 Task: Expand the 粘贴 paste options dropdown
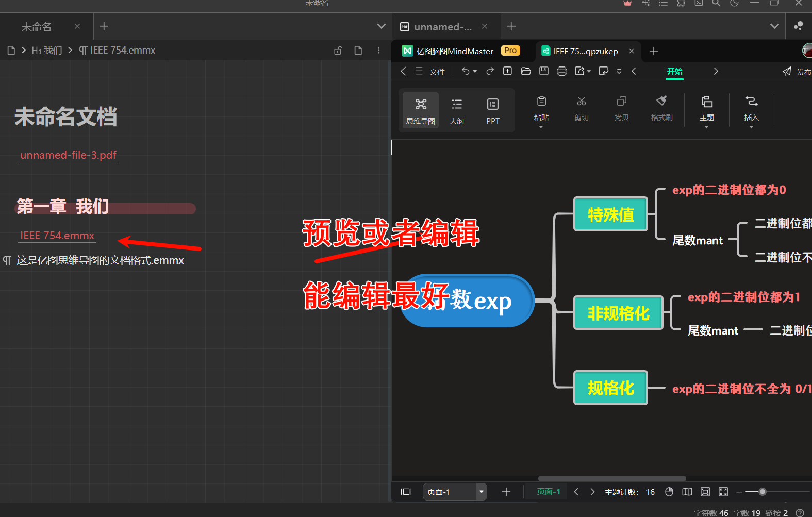(541, 127)
